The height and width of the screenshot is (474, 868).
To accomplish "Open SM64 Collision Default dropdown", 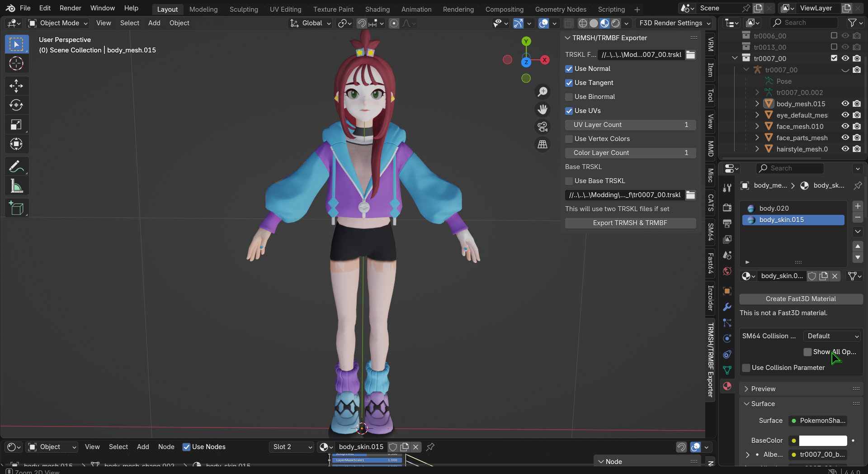I will click(x=833, y=336).
